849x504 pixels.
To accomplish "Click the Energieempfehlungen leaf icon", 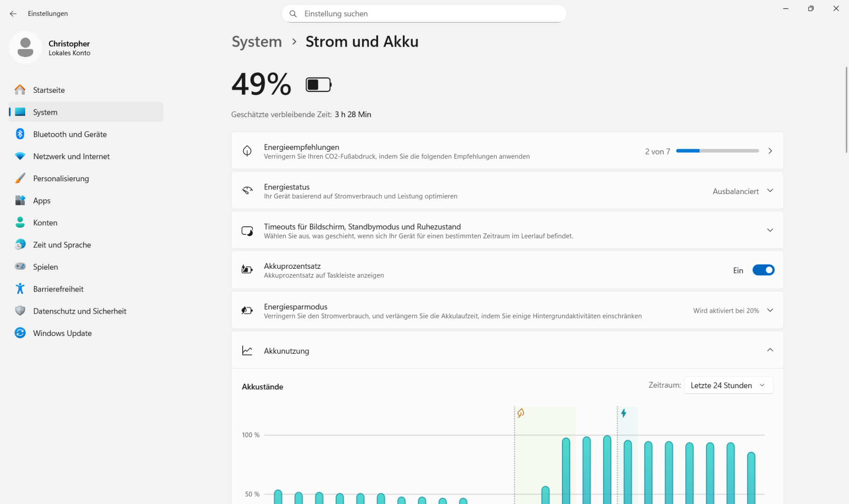I will (247, 151).
